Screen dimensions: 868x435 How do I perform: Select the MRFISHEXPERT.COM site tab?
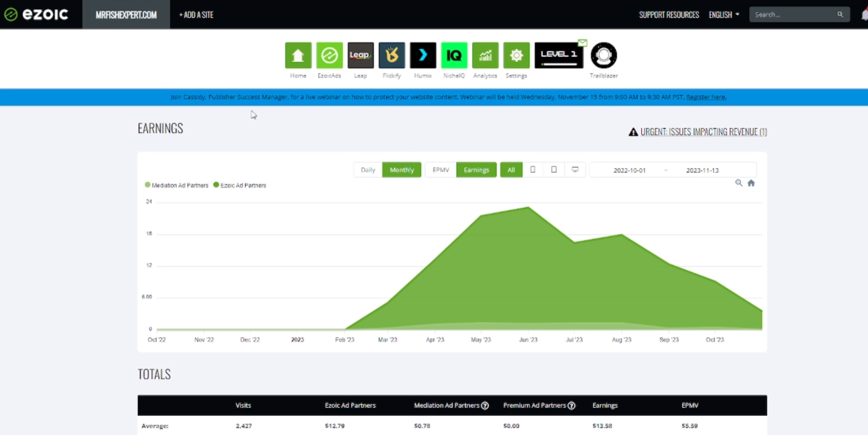pos(126,15)
